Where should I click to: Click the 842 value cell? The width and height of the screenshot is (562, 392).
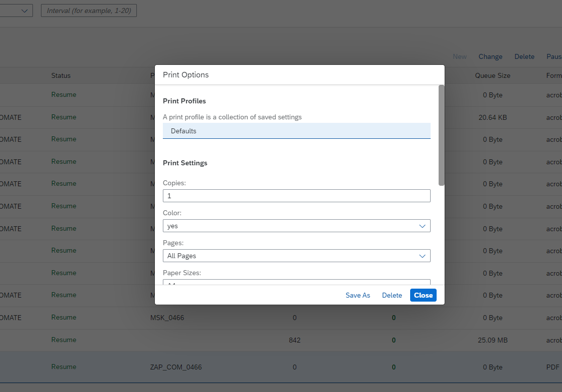click(x=295, y=340)
